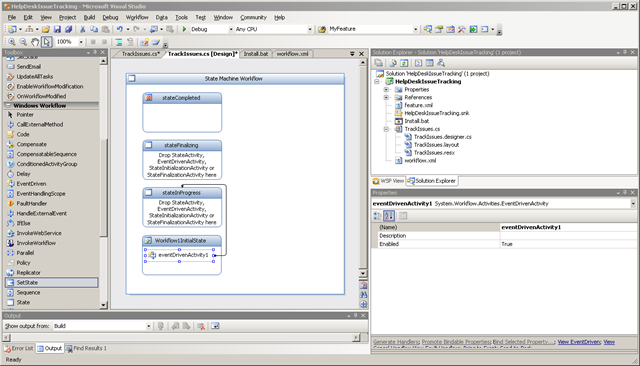Viewport: 640px width, 366px height.
Task: Click the Zoom In designer tool
Action: (x=12, y=42)
